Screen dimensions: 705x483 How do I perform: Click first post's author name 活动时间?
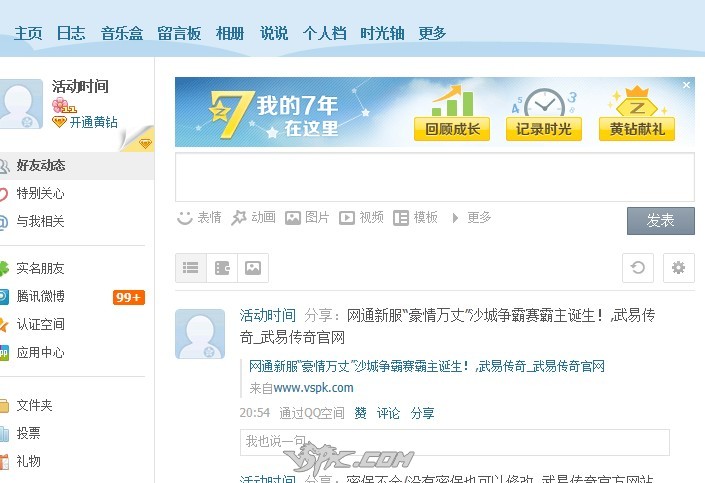pos(268,316)
